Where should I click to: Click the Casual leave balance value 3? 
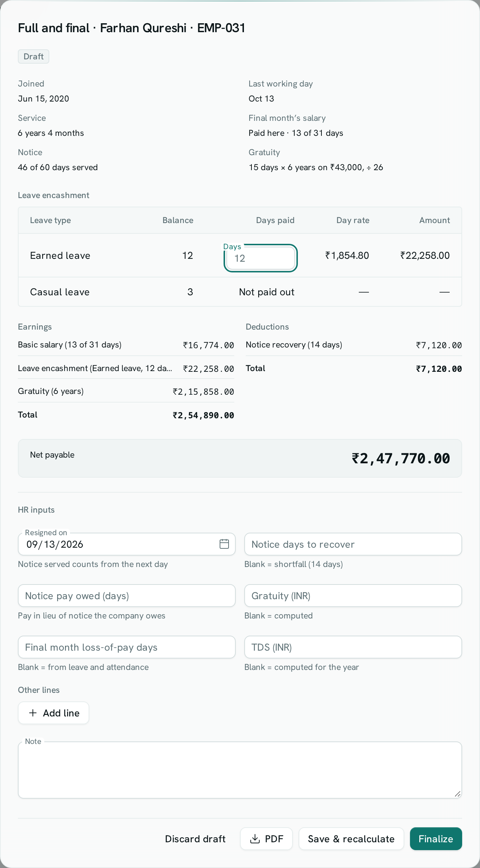coord(190,292)
